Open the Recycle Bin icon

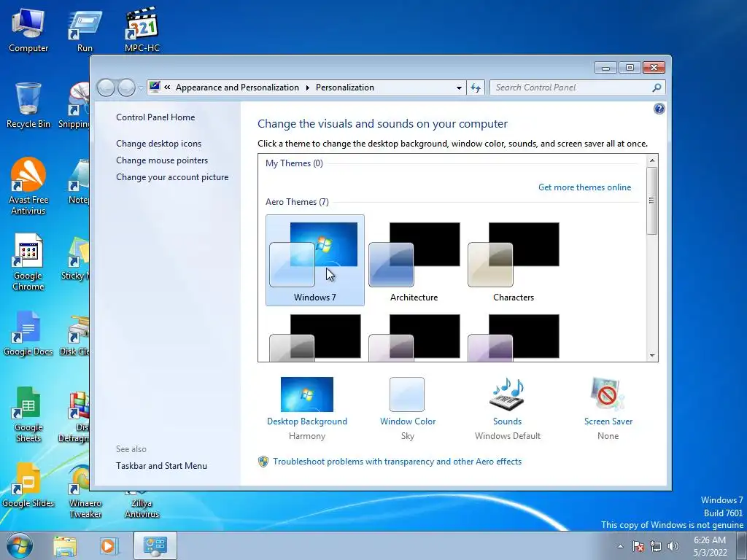[x=28, y=106]
